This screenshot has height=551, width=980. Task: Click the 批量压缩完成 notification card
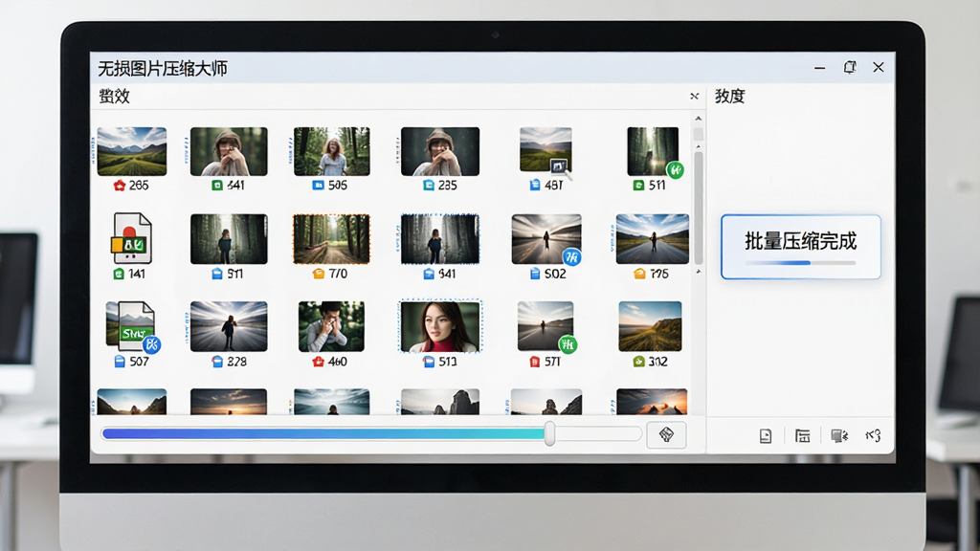tap(801, 247)
